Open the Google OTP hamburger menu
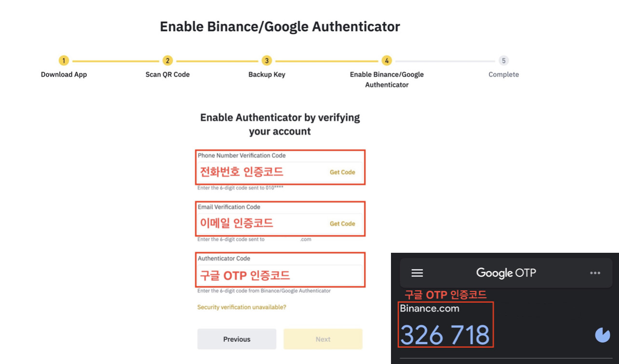Image resolution: width=619 pixels, height=364 pixels. [417, 273]
